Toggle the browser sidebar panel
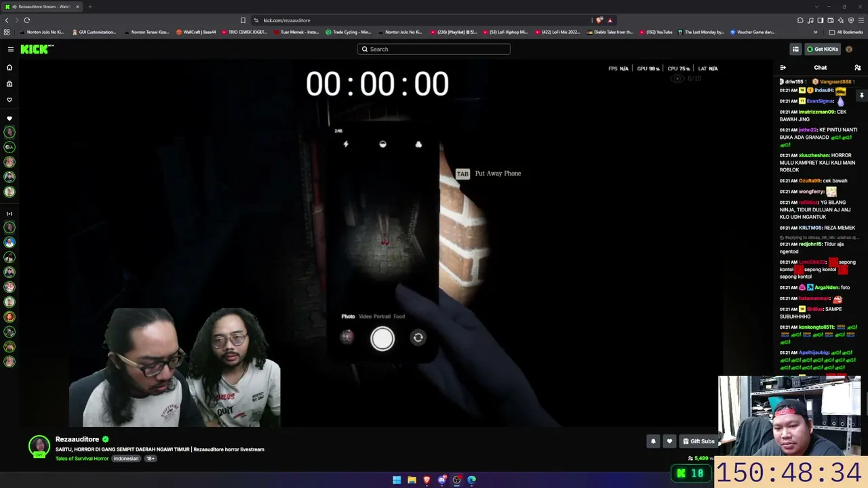868x488 pixels. point(821,20)
